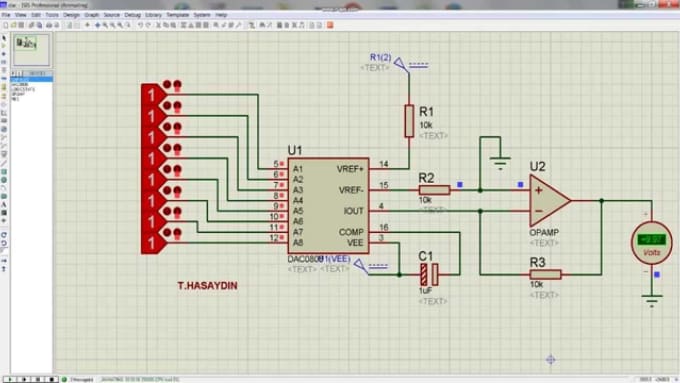This screenshot has width=680, height=383.
Task: Open the Library menu
Action: 154,15
